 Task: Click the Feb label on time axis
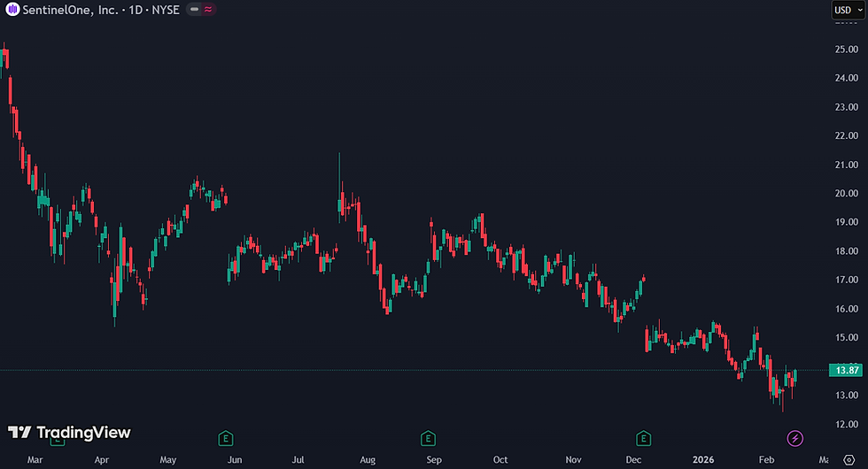coord(766,459)
